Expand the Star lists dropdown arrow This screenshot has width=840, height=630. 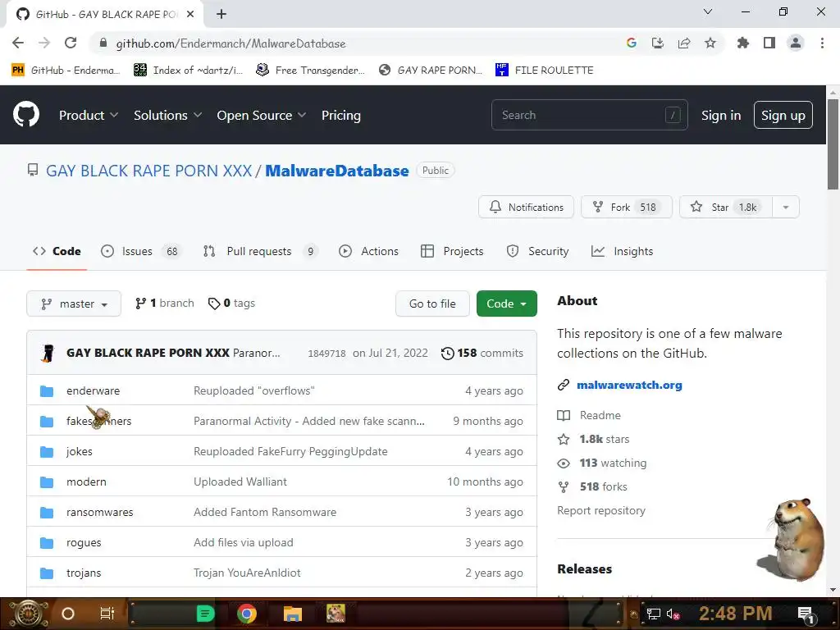point(786,208)
